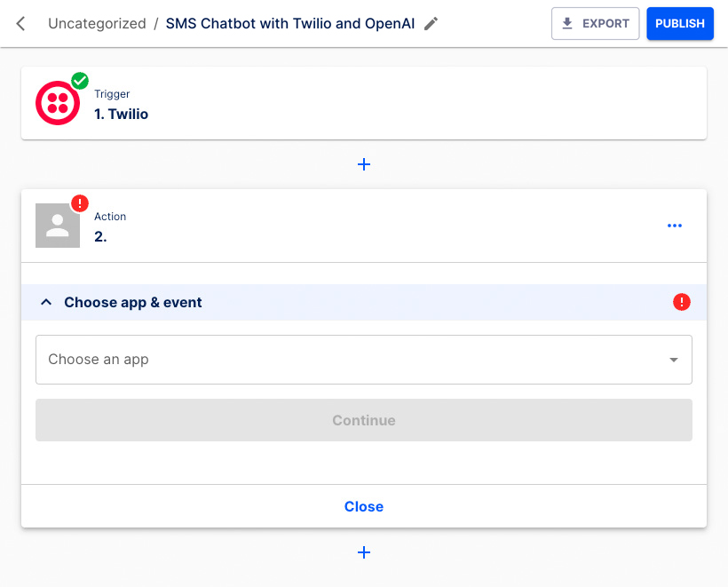
Task: Publish the Zap
Action: (x=680, y=23)
